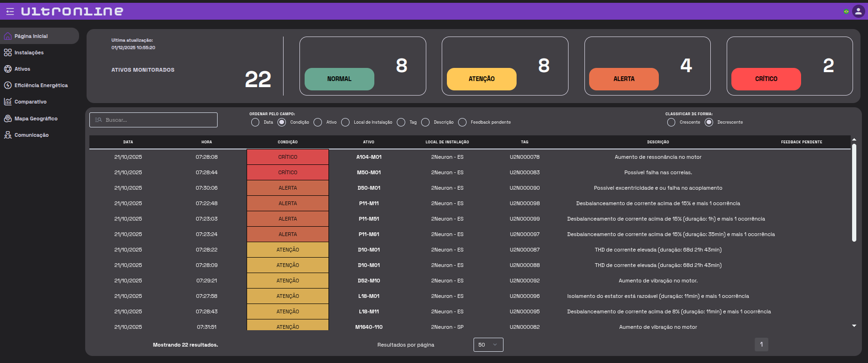Image resolution: width=868 pixels, height=363 pixels.
Task: Click the table scroll down arrow
Action: point(854,326)
